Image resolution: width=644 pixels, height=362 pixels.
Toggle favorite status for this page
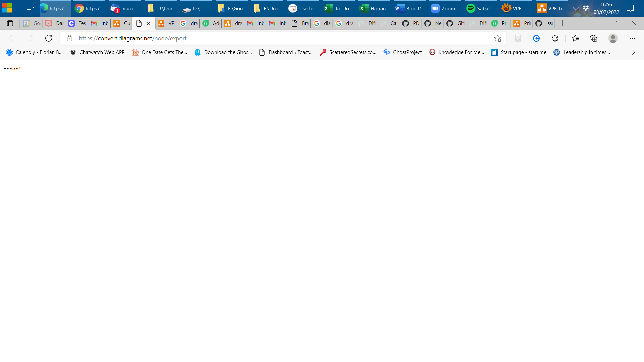tap(498, 38)
